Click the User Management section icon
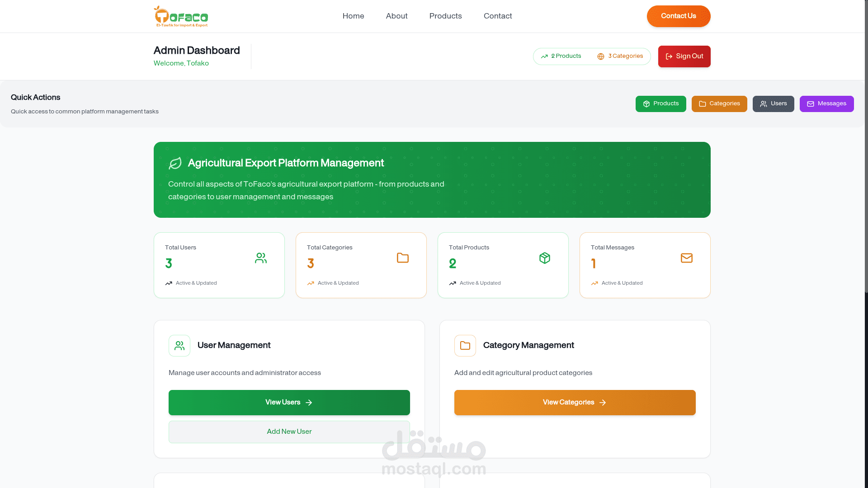 [x=179, y=346]
